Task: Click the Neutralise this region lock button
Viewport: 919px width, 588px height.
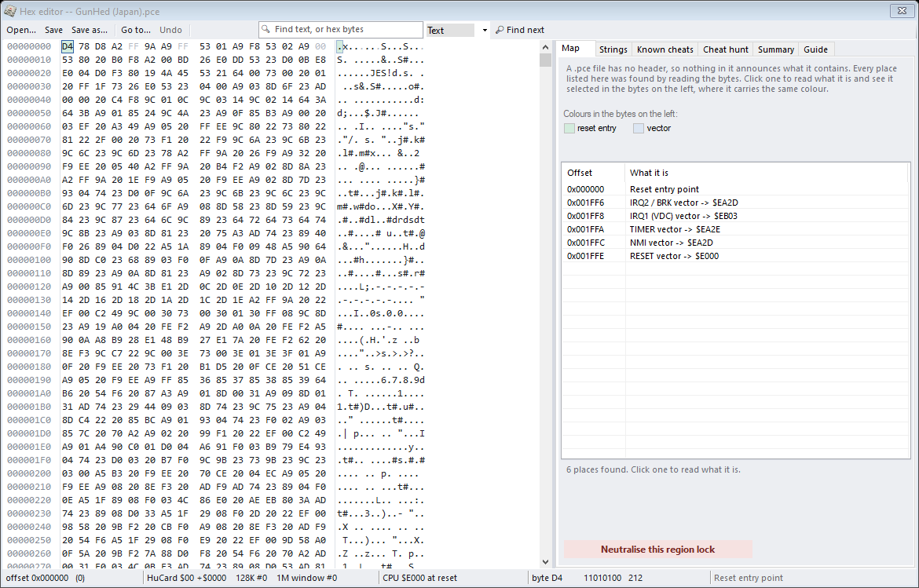Action: 657,550
